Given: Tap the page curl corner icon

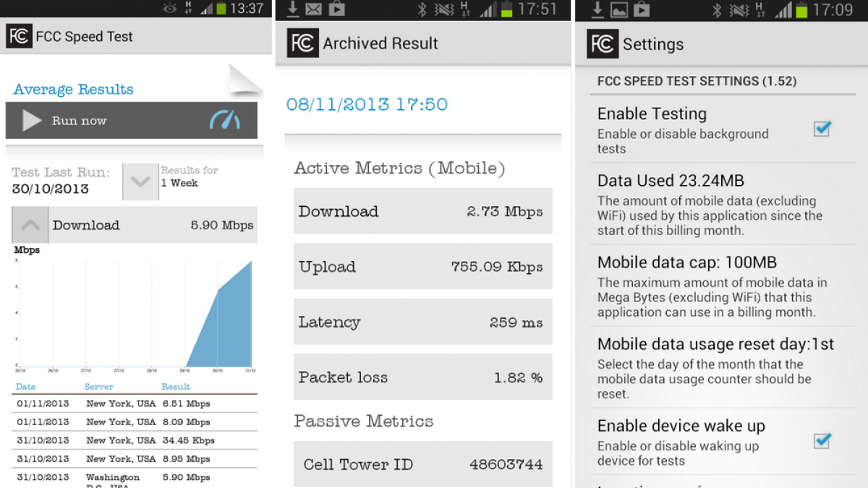Looking at the screenshot, I should [x=245, y=81].
